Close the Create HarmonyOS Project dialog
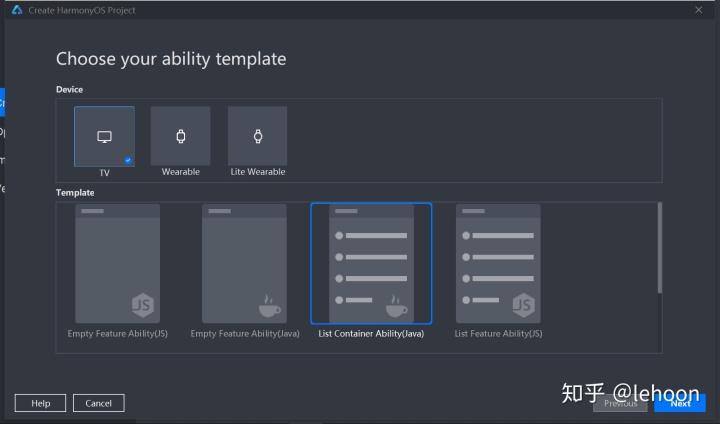 tap(698, 10)
